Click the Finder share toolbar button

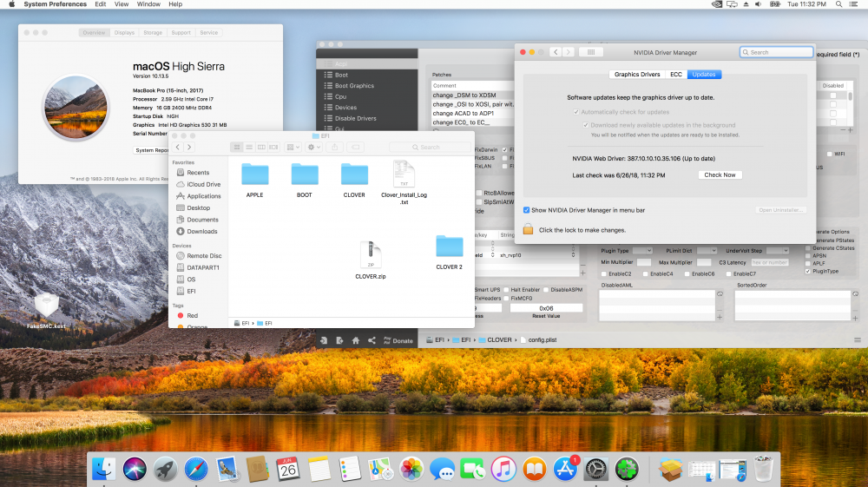click(x=334, y=148)
